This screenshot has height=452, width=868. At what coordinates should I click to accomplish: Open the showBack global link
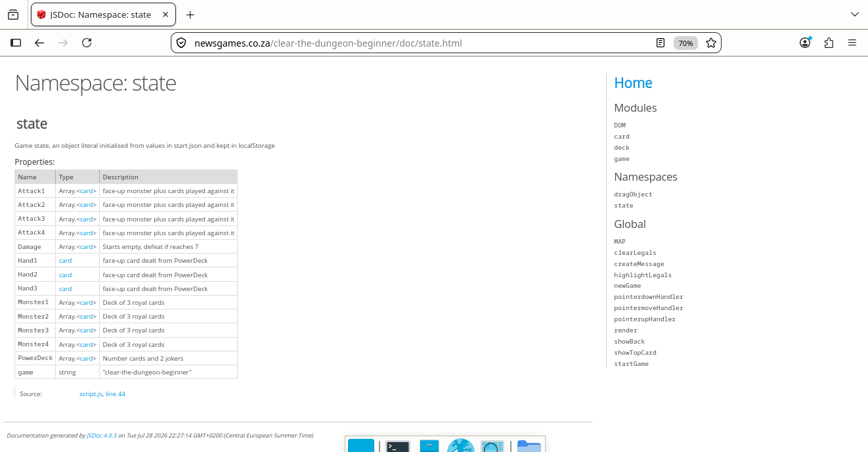[x=630, y=342]
